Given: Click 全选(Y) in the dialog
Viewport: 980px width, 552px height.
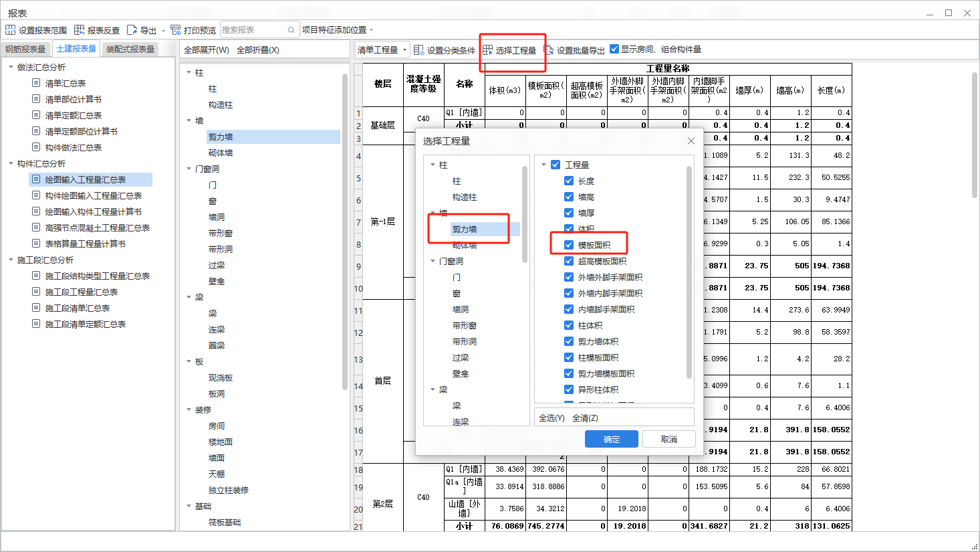Looking at the screenshot, I should point(552,418).
